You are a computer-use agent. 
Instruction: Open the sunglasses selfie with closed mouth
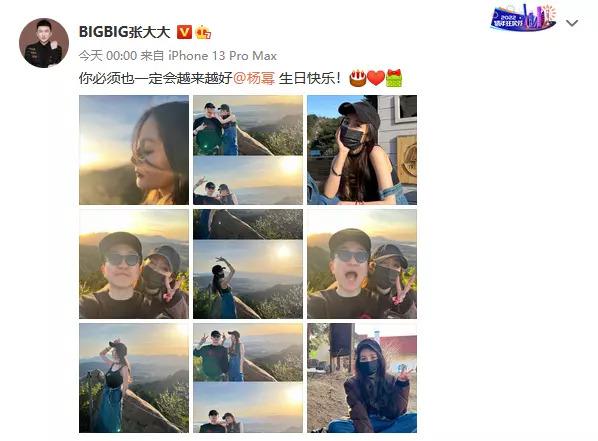pos(134,264)
